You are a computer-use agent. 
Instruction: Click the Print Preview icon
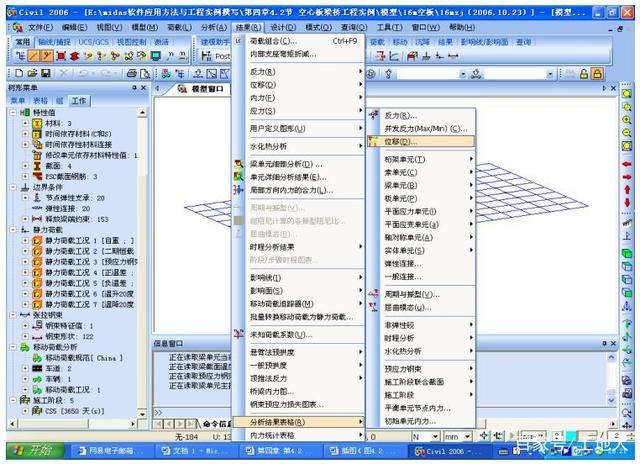pos(144,73)
